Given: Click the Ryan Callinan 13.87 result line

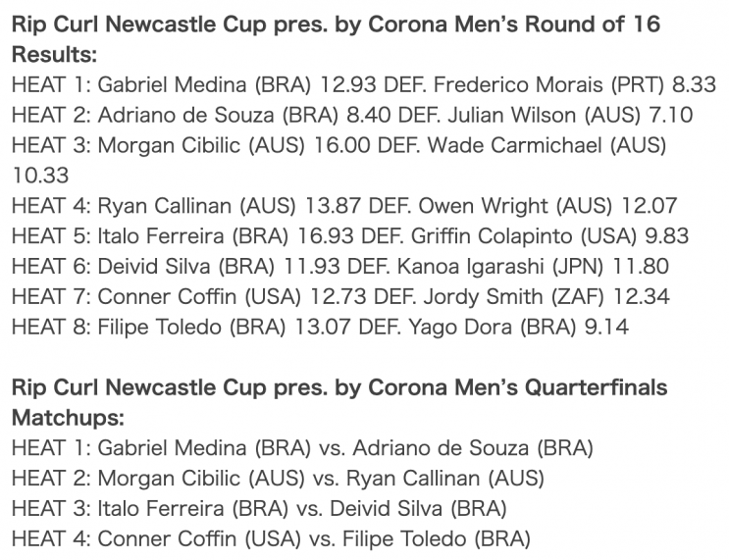Looking at the screenshot, I should tap(344, 206).
